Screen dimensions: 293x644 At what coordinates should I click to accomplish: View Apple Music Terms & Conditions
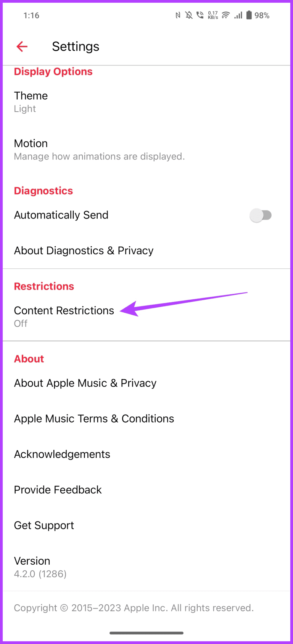(94, 418)
